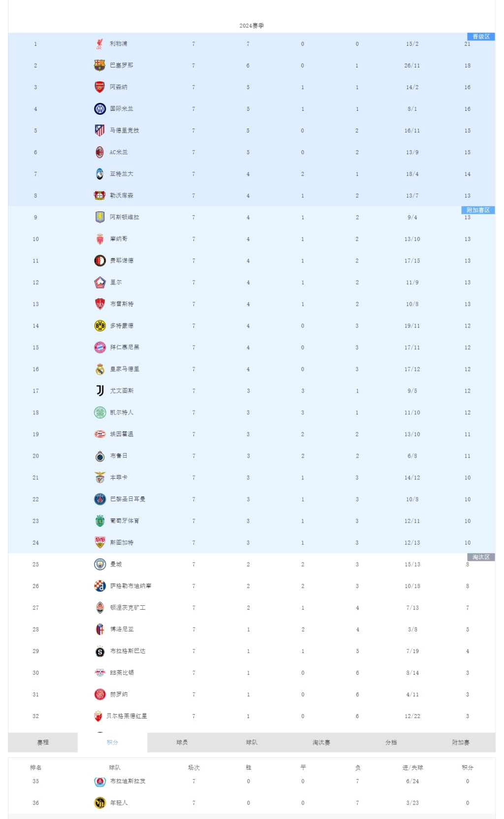Click the Arsenal club crest icon
Viewport: 504px width, 819px height.
[x=100, y=87]
